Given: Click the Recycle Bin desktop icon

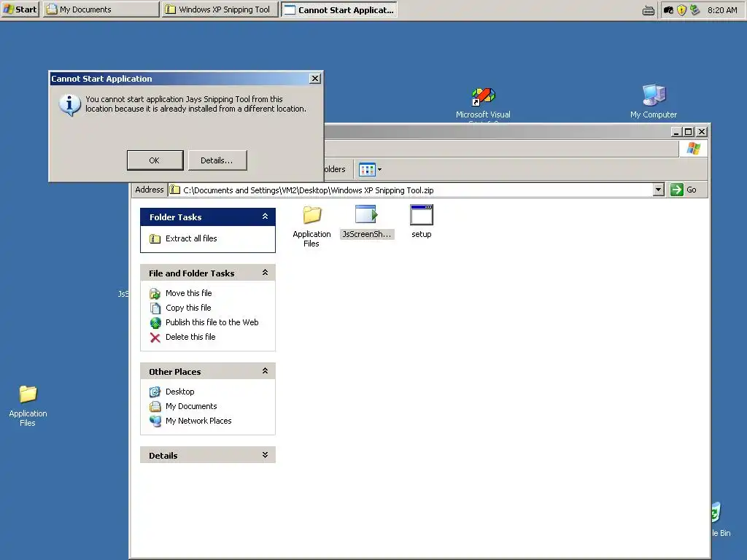Looking at the screenshot, I should coord(720,519).
